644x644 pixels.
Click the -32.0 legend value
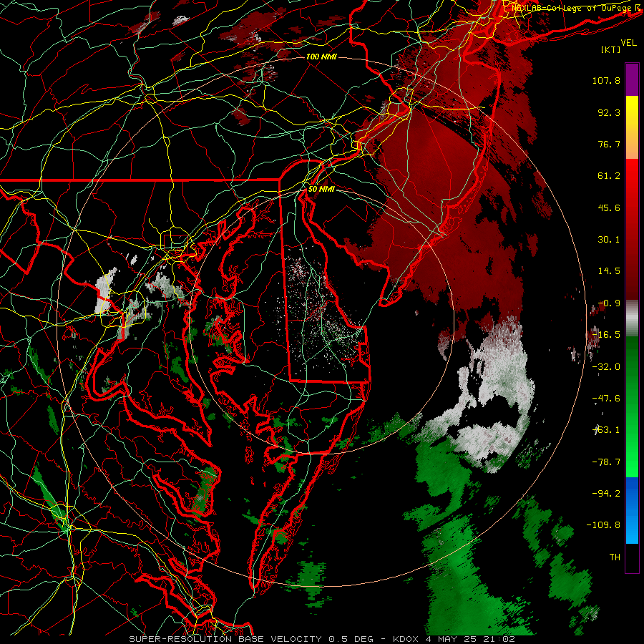tap(606, 367)
